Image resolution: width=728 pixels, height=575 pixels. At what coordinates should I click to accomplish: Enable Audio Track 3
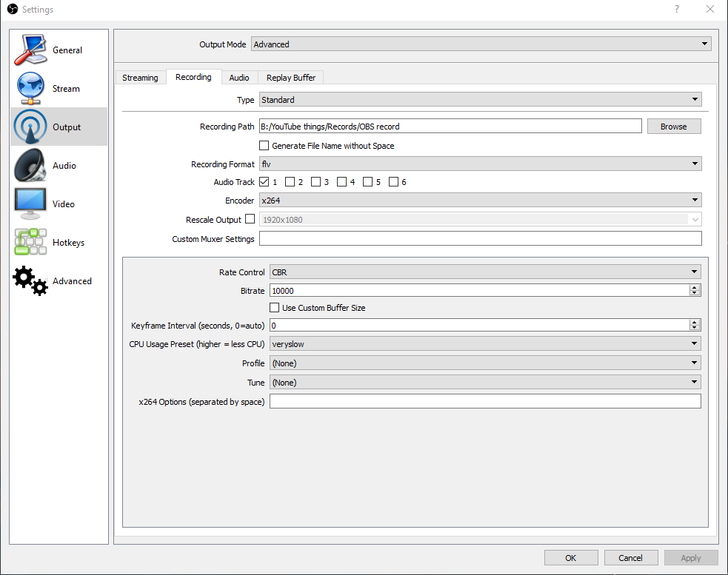pos(315,181)
